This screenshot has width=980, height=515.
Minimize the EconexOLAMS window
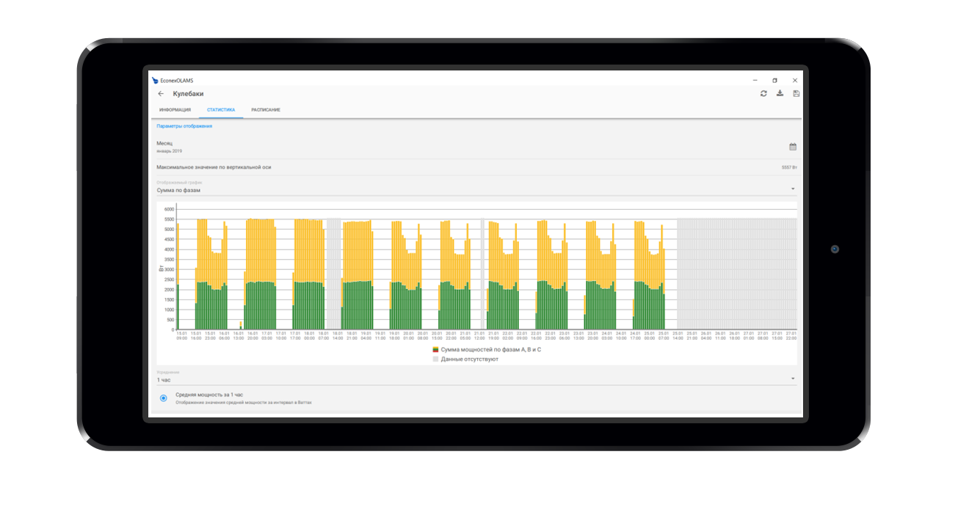click(755, 80)
